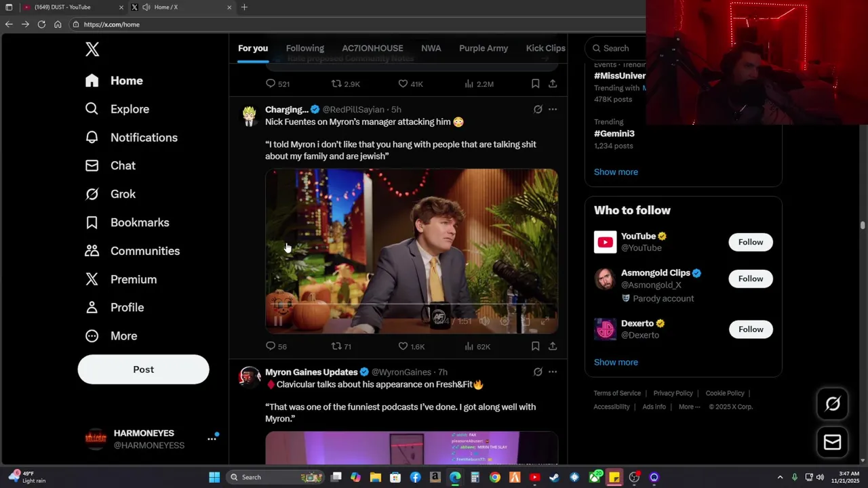Viewport: 868px width, 488px height.
Task: Open Grok explain on Myron Gaines post
Action: click(x=538, y=371)
